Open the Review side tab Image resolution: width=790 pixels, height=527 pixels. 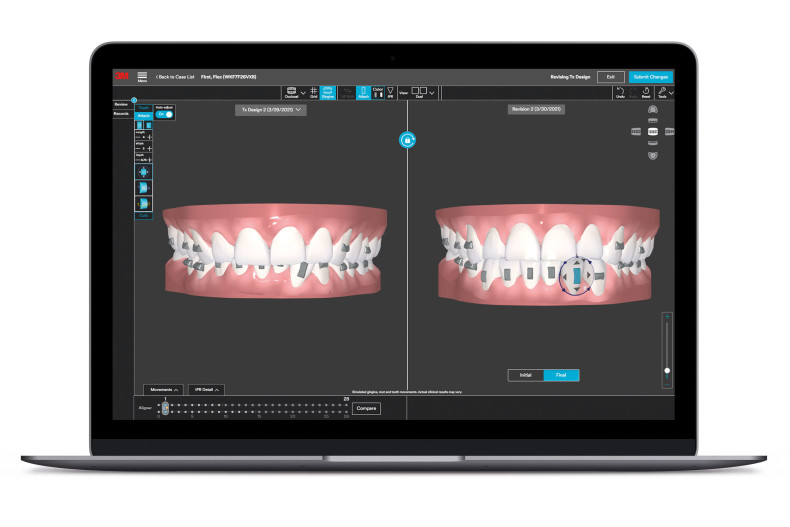pos(121,104)
